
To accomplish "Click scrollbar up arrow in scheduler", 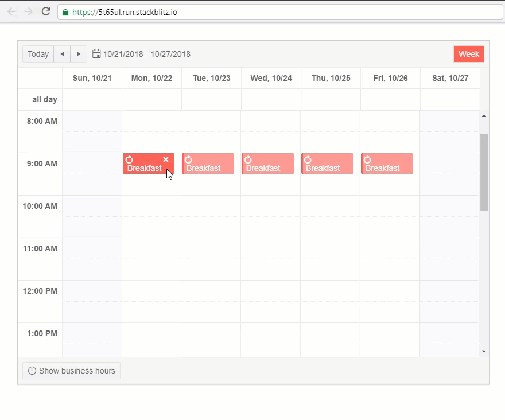I will pyautogui.click(x=484, y=116).
